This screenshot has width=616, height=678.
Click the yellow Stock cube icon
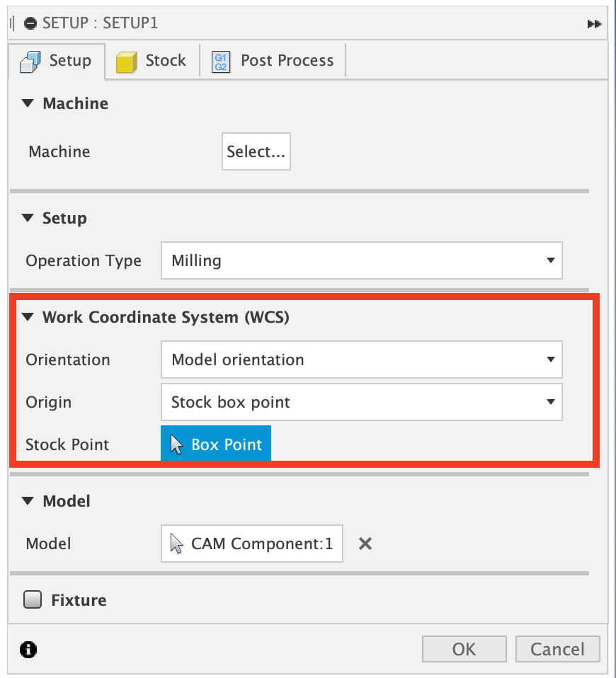click(x=126, y=62)
